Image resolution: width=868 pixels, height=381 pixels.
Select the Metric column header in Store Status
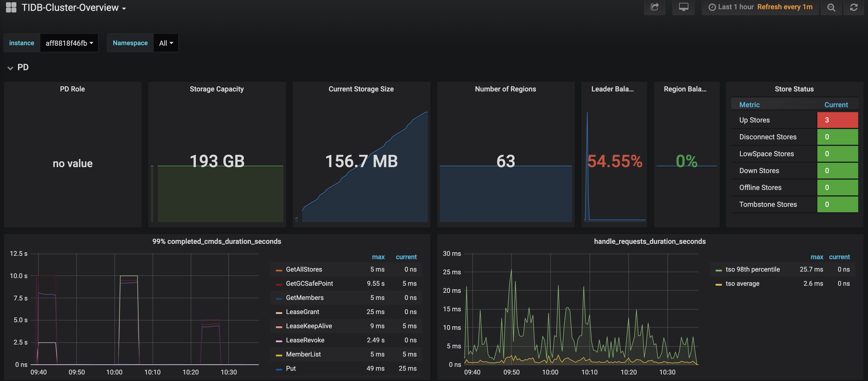pos(749,105)
